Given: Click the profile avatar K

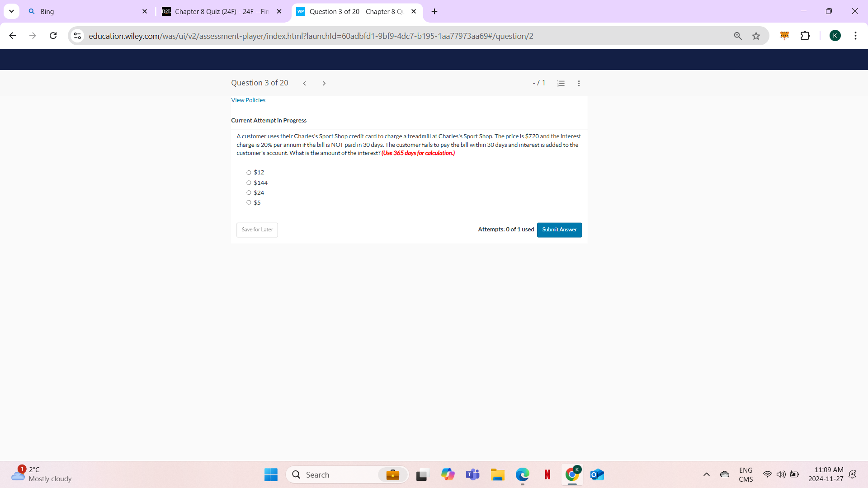Looking at the screenshot, I should [x=835, y=36].
